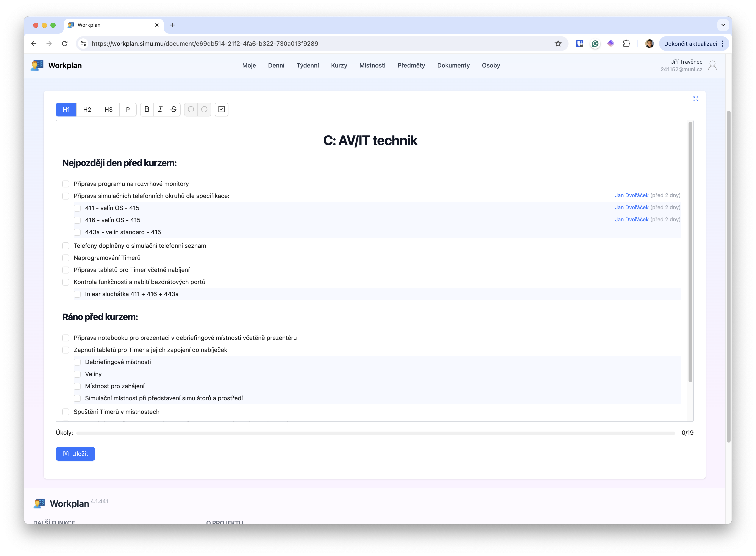Tick the '411 - velín OS - 415' checkbox
This screenshot has width=756, height=556.
click(x=77, y=208)
